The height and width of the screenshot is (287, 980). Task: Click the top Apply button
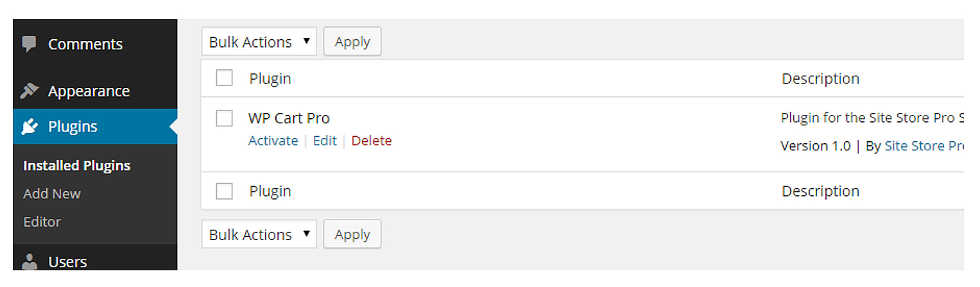point(352,42)
